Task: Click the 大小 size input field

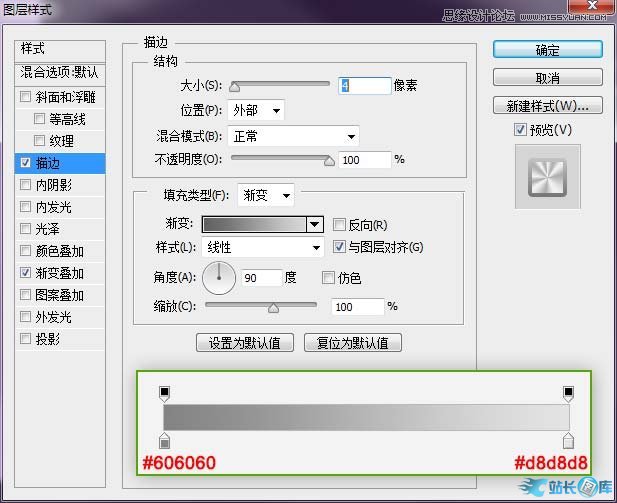Action: pos(364,86)
